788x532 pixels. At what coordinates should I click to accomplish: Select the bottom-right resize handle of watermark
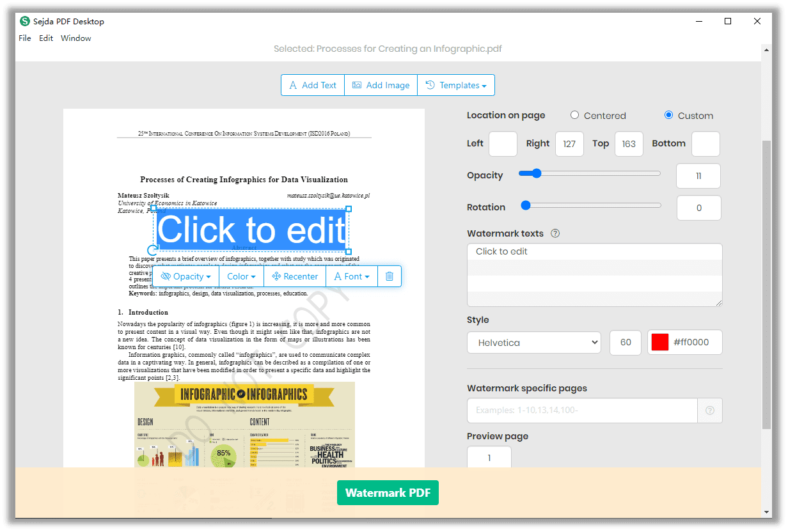point(349,251)
